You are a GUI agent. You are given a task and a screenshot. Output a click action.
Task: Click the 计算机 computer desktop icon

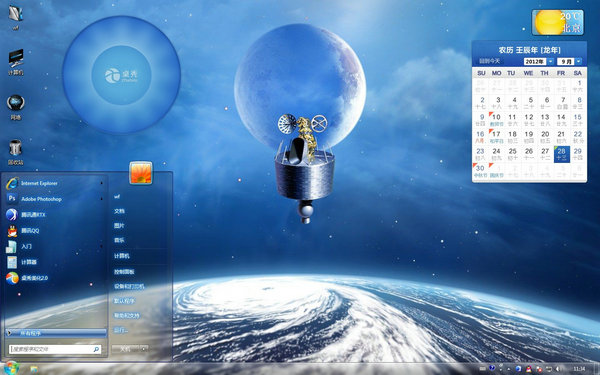(16, 62)
